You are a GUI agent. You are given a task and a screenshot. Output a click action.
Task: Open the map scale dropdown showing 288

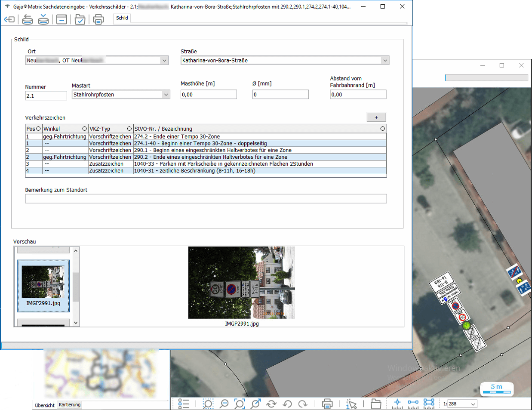pos(473,404)
